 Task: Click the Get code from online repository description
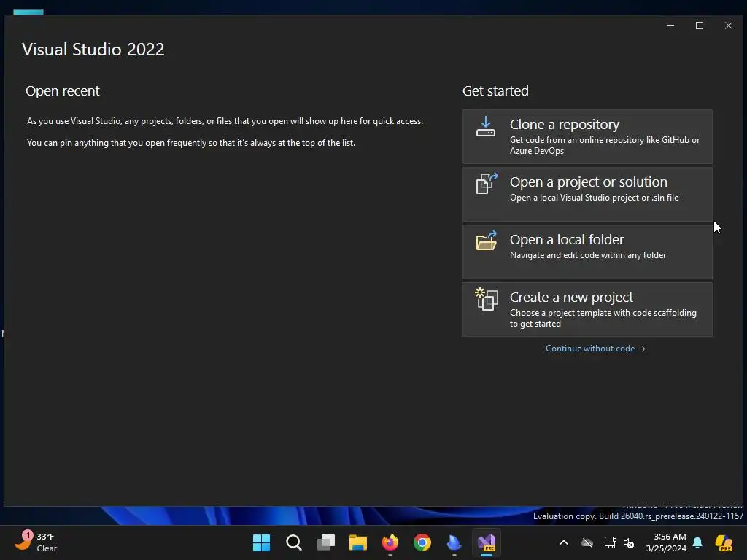(x=605, y=145)
